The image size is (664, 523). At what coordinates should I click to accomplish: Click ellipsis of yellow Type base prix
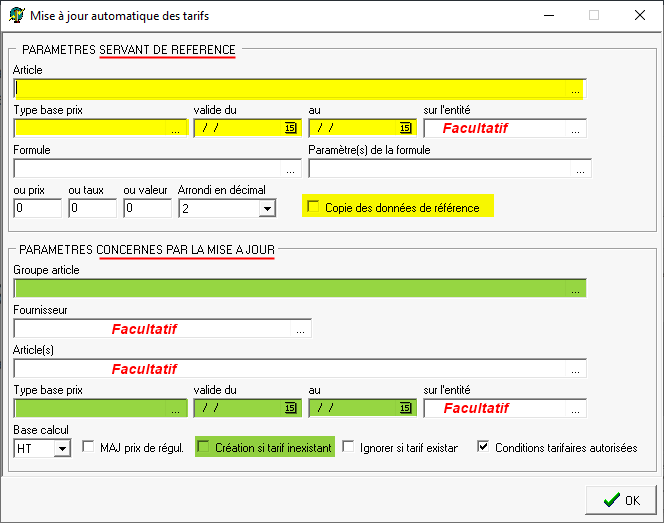point(176,129)
